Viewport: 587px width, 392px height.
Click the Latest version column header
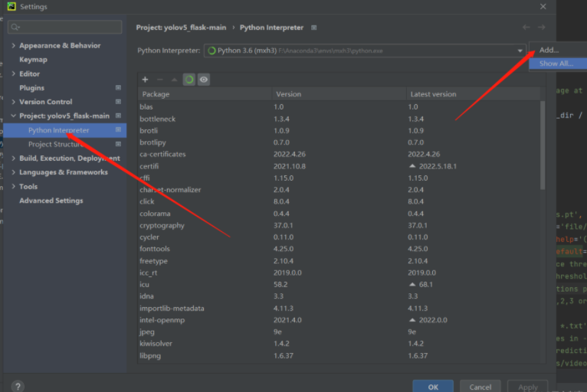(x=474, y=94)
